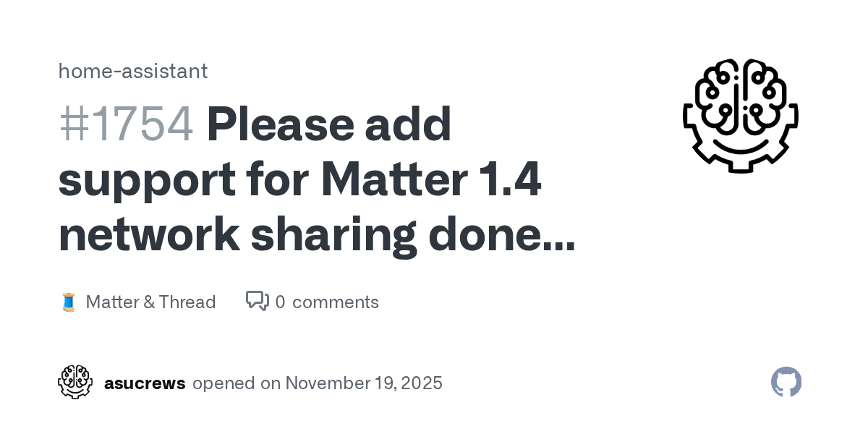This screenshot has height=434, width=868.
Task: Click the comments speech bubble icon
Action: click(257, 301)
